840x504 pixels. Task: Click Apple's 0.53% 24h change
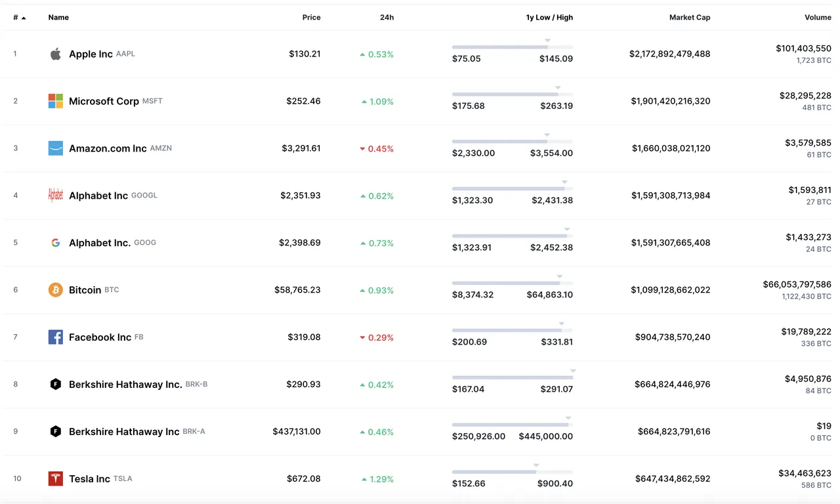pyautogui.click(x=377, y=54)
